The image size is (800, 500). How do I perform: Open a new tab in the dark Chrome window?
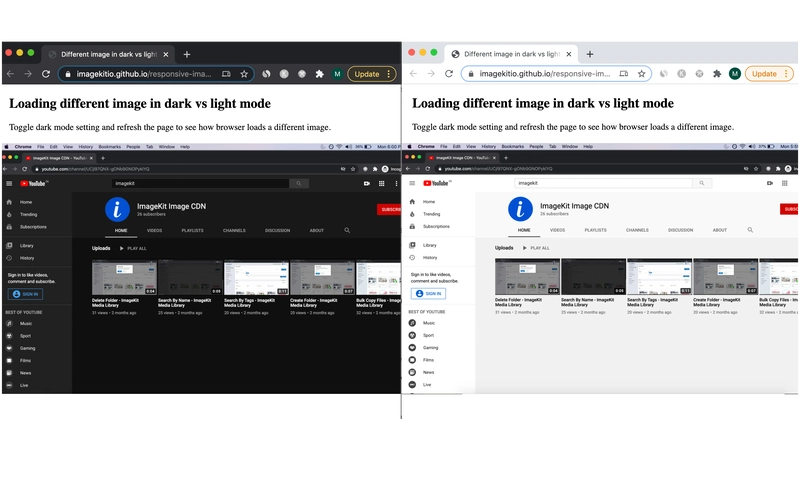click(187, 54)
